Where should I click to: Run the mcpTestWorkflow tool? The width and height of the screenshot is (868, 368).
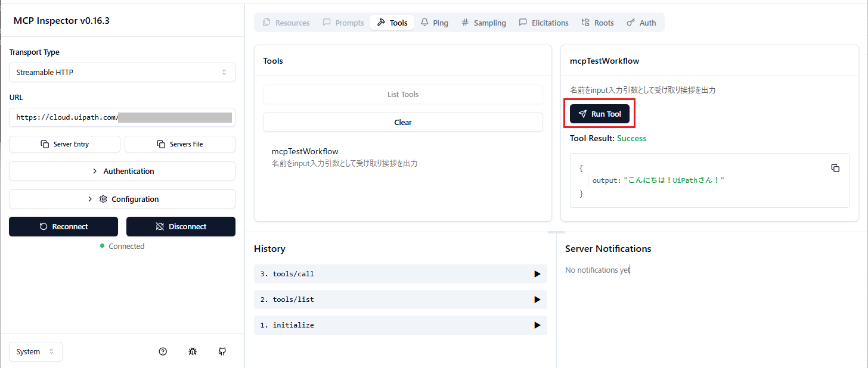[x=600, y=114]
